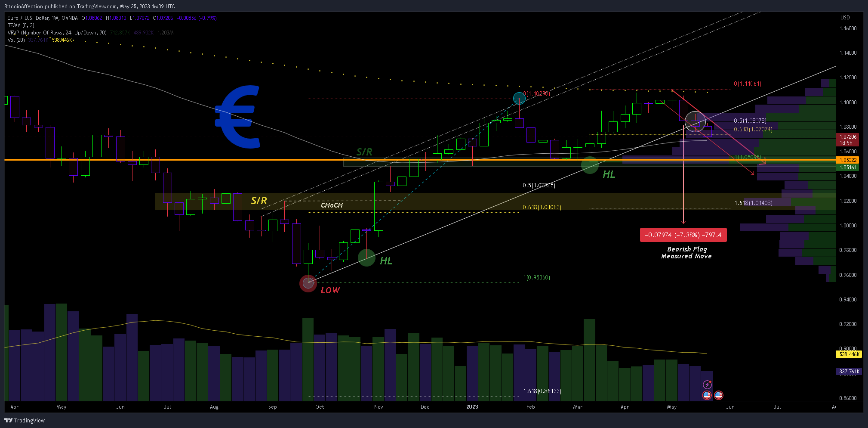Image resolution: width=868 pixels, height=428 pixels.
Task: Click the 0.5(1.02825) Fibonacci label
Action: 539,186
